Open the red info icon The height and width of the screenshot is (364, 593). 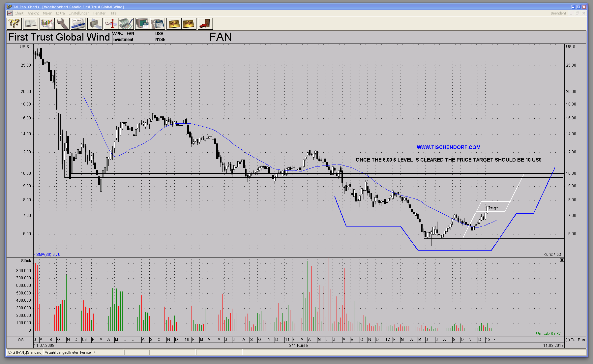tap(111, 24)
